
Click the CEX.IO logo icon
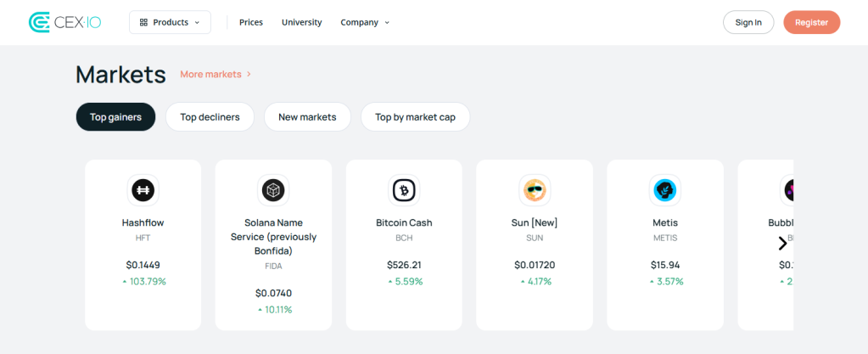click(x=40, y=22)
